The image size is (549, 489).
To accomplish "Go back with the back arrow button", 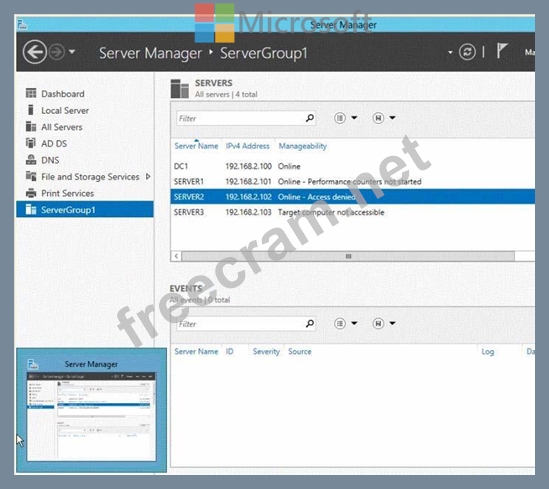I will [x=34, y=52].
